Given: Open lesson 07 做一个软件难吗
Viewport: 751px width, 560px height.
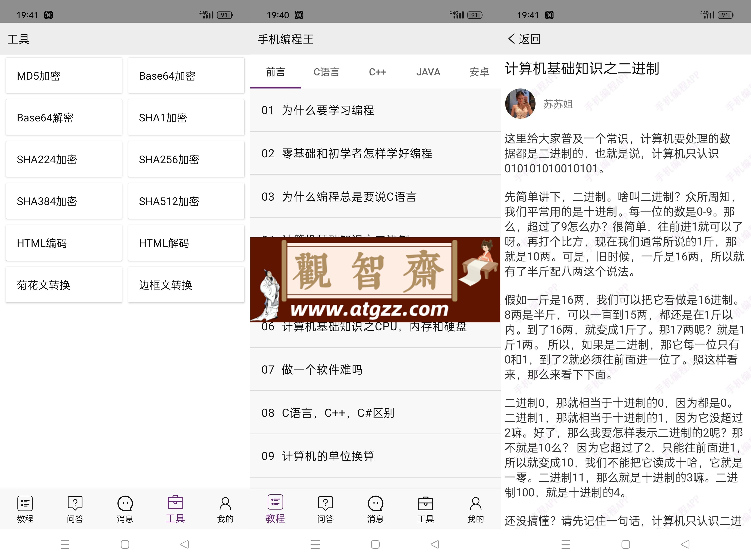Looking at the screenshot, I should [375, 369].
